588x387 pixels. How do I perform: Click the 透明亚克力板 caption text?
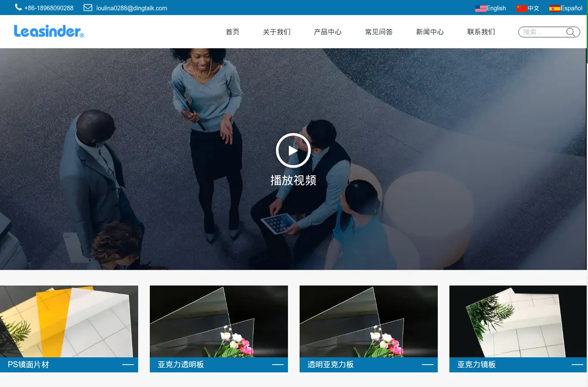coord(331,365)
